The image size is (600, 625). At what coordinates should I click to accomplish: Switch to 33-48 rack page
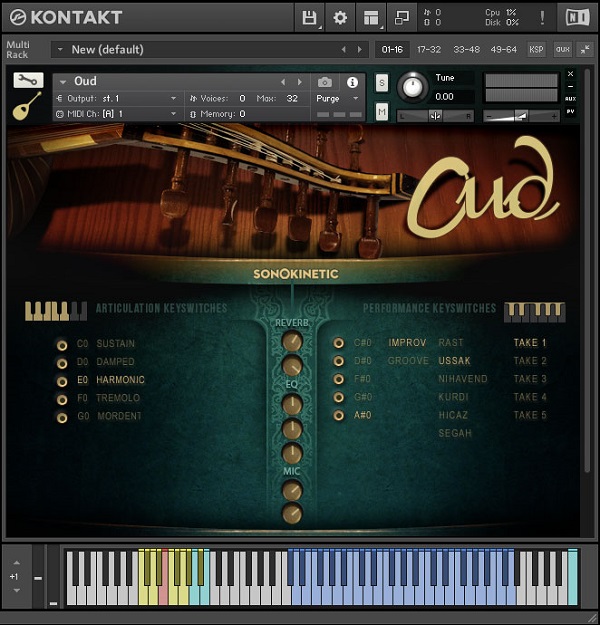coord(466,49)
